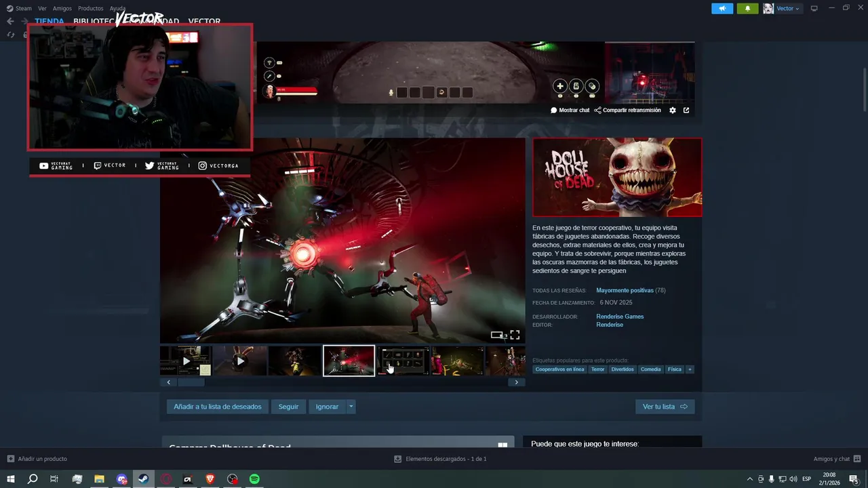Move the media strip left with arrow
The width and height of the screenshot is (868, 488).
click(168, 382)
